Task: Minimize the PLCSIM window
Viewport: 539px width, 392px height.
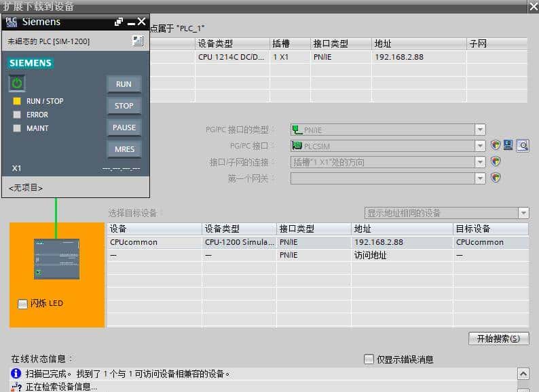Action: (131, 22)
